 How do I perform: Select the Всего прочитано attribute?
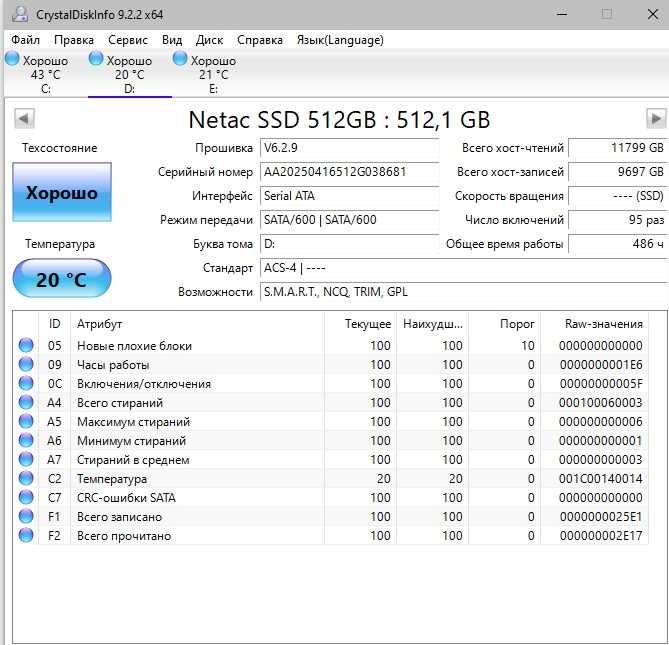tap(124, 535)
